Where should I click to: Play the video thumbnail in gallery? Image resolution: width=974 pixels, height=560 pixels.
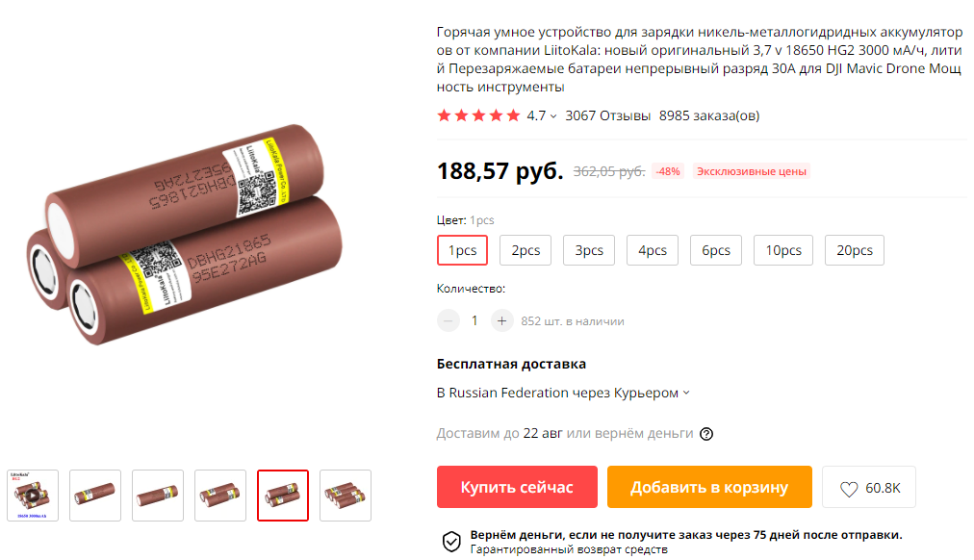tap(33, 496)
